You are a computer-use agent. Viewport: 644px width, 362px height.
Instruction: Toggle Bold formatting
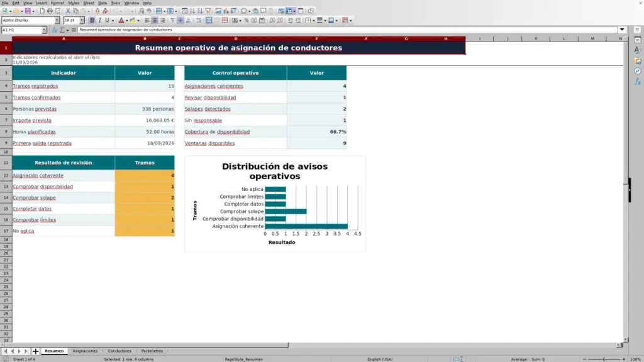coord(92,21)
